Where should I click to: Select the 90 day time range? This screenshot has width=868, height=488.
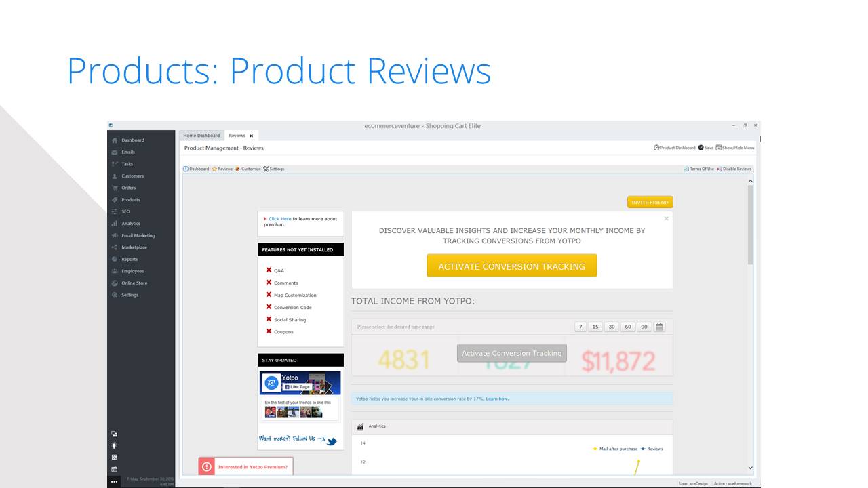(644, 327)
